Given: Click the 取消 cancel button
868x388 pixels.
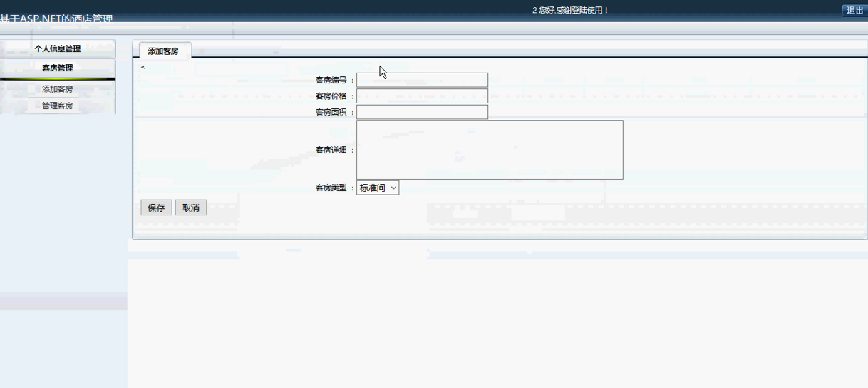Looking at the screenshot, I should pos(191,208).
